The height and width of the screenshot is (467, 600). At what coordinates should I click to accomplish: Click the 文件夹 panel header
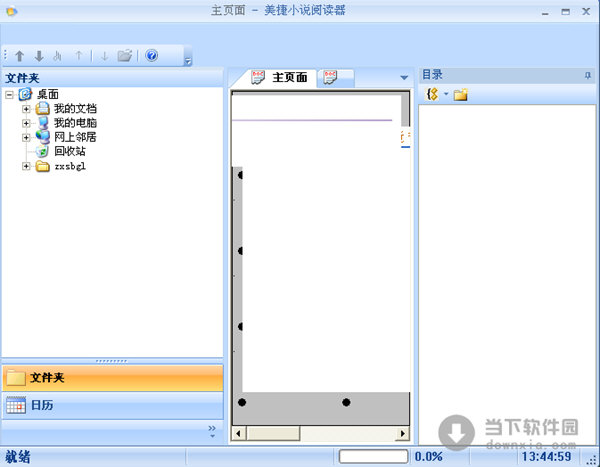pyautogui.click(x=112, y=78)
